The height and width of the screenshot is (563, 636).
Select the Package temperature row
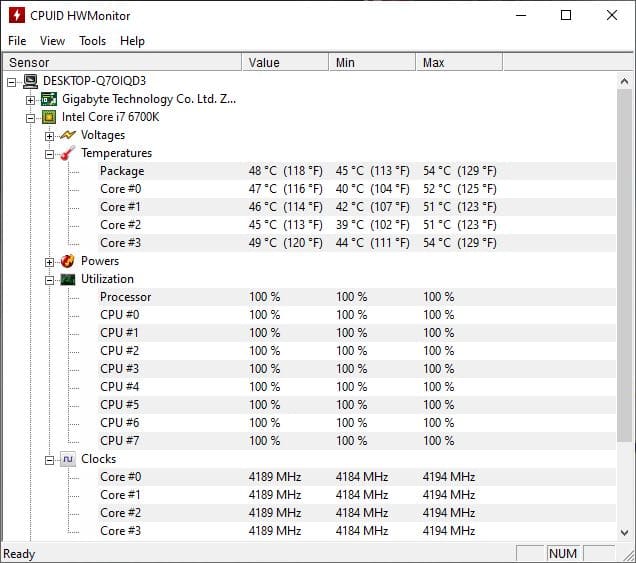click(x=122, y=171)
